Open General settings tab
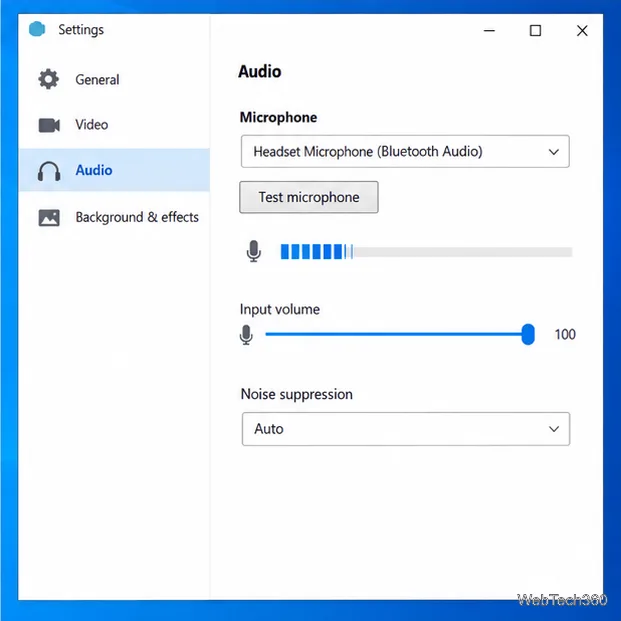The height and width of the screenshot is (621, 621). coord(114,80)
